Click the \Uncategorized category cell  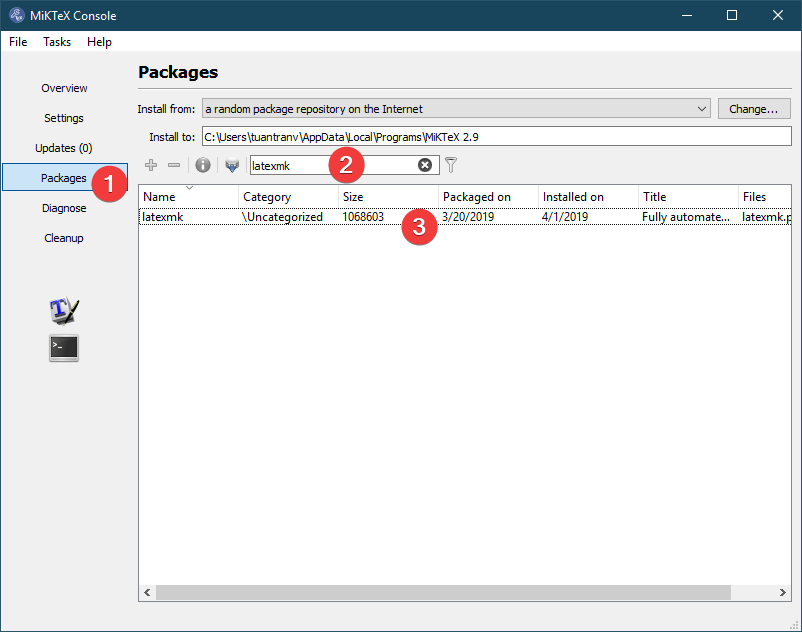(x=282, y=217)
